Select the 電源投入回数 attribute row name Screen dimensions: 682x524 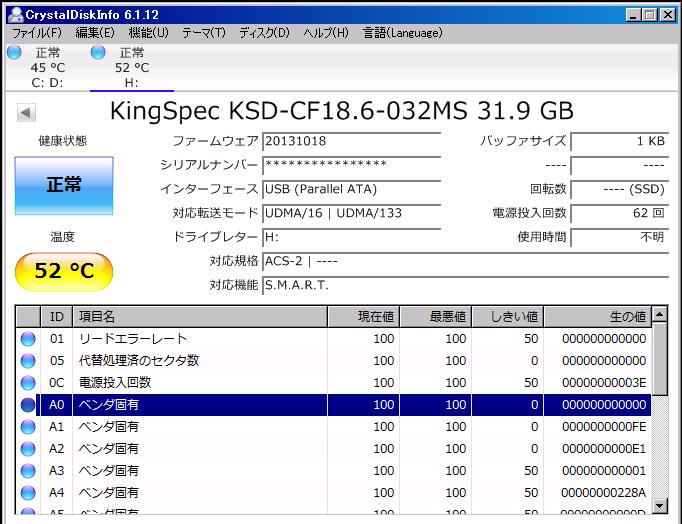coord(115,383)
